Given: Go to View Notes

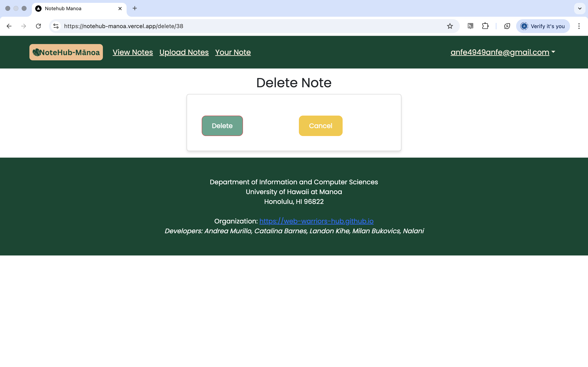Looking at the screenshot, I should click(x=133, y=52).
